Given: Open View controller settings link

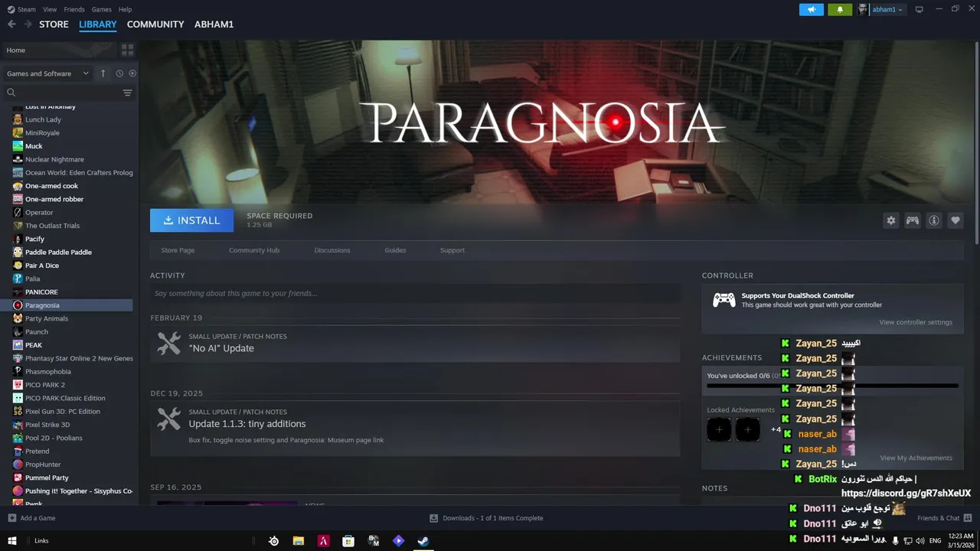Looking at the screenshot, I should pos(916,322).
